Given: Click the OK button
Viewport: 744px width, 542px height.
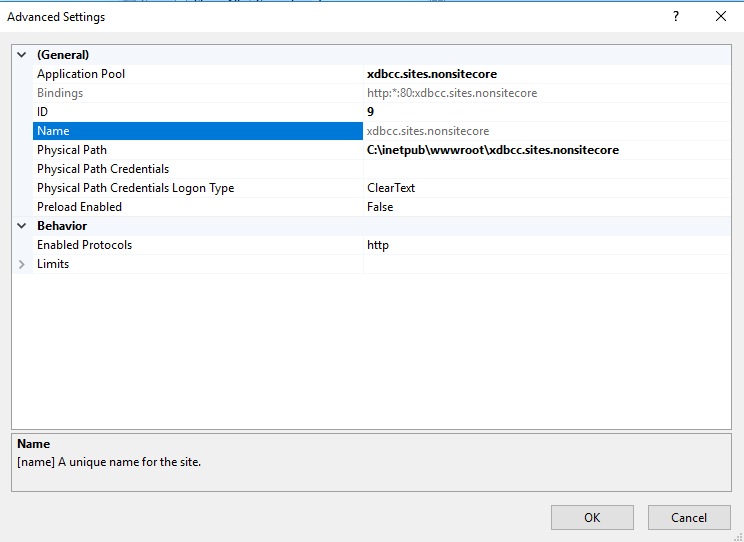Looking at the screenshot, I should coord(592,517).
